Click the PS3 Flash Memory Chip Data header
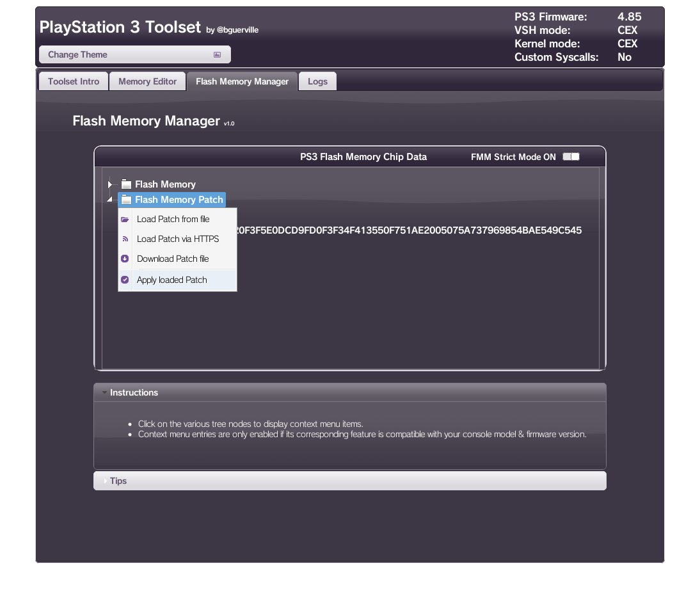Viewport: 700px width, 594px height. (x=363, y=157)
